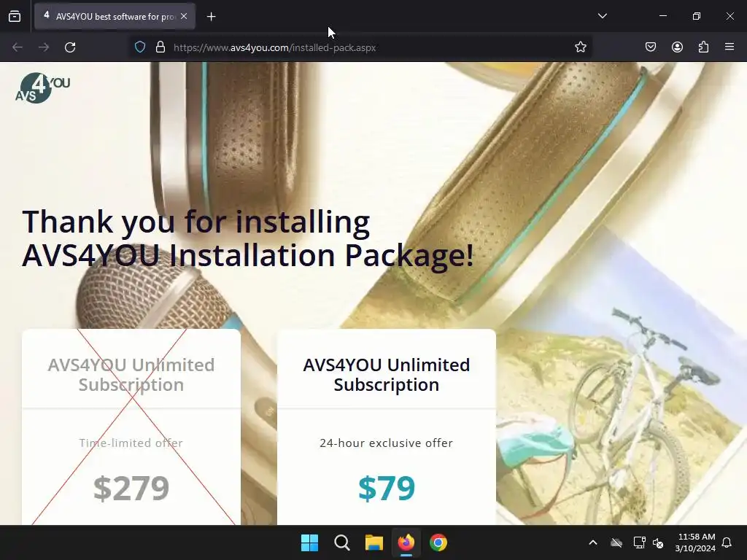747x560 pixels.
Task: Reload the page with refresh icon
Action: pos(70,47)
